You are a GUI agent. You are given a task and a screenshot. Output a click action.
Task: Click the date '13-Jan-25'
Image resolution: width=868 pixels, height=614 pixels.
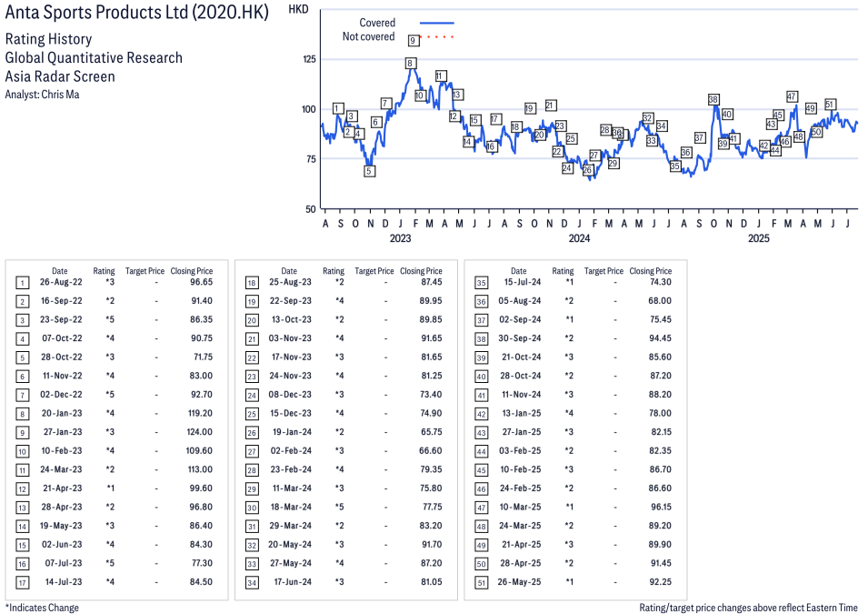(522, 413)
